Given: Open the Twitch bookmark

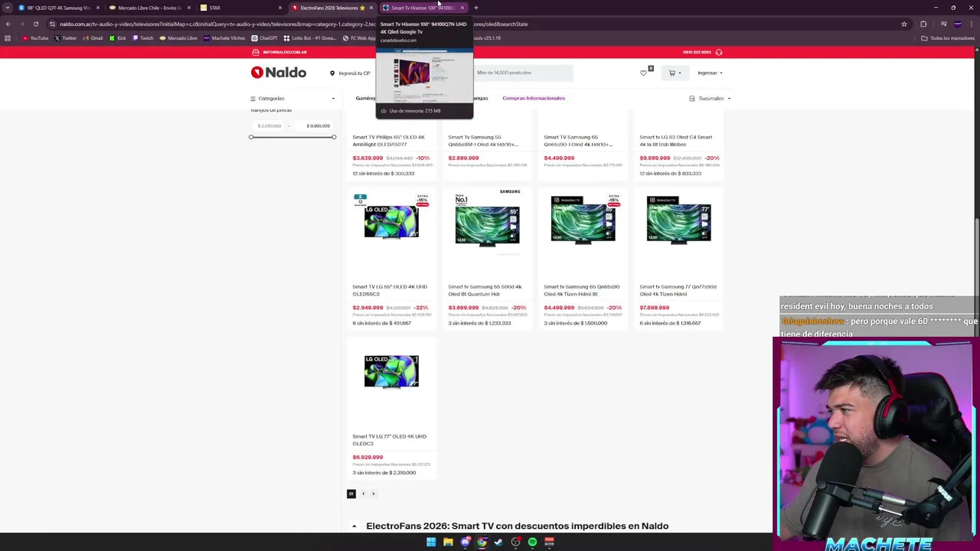Looking at the screenshot, I should (x=143, y=38).
